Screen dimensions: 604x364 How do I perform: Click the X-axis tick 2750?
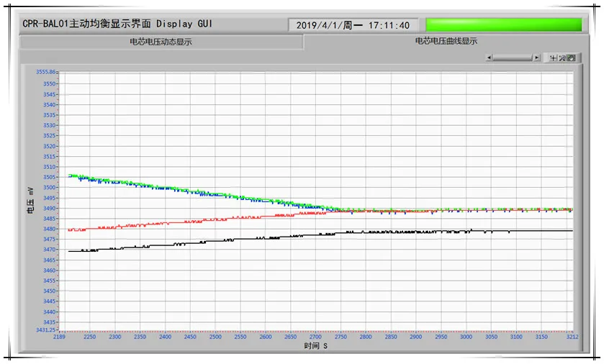341,337
